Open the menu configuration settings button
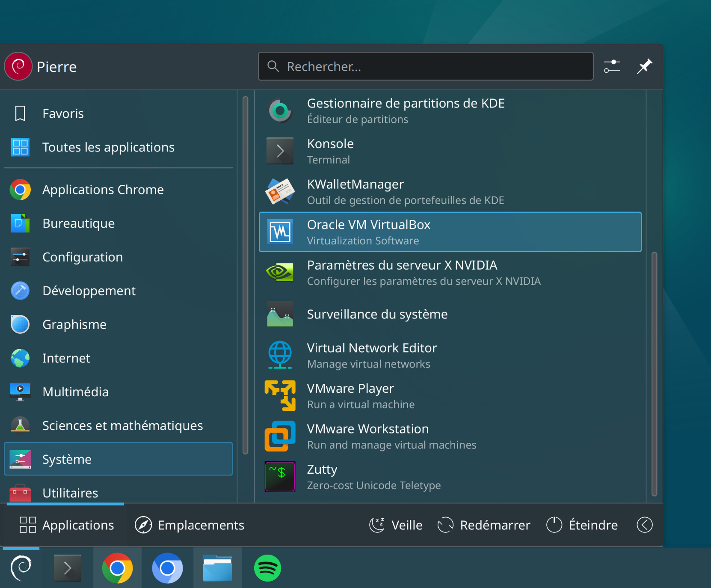 [612, 66]
